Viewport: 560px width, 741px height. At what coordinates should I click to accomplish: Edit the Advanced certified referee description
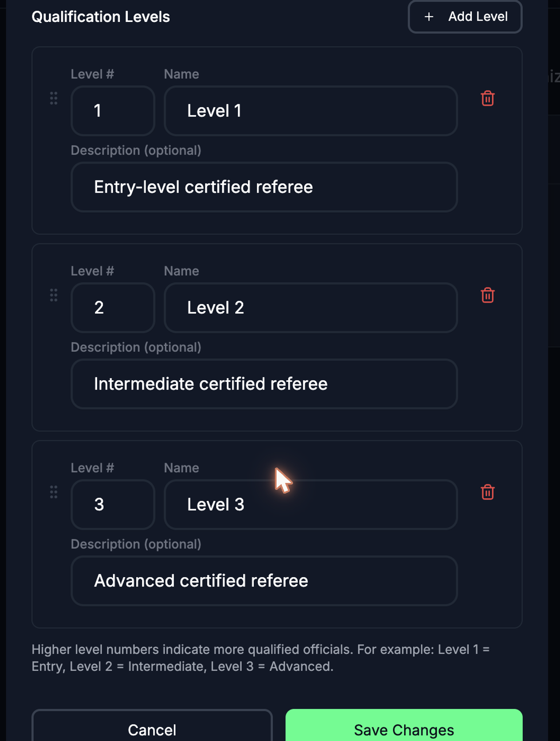pos(264,581)
